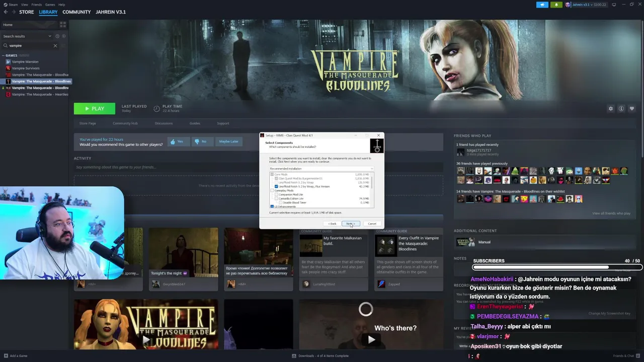Click Next in setup wizard

pos(351,224)
